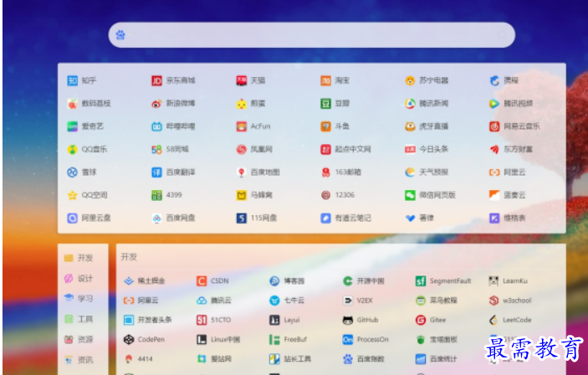This screenshot has width=588, height=375.
Task: Select the 起点中文网 icon
Action: coord(325,149)
